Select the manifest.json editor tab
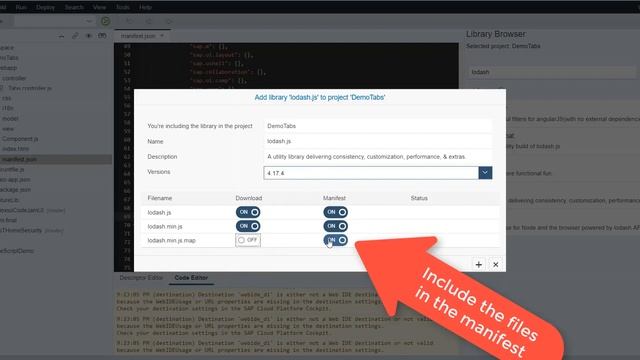640x360 pixels. click(138, 36)
